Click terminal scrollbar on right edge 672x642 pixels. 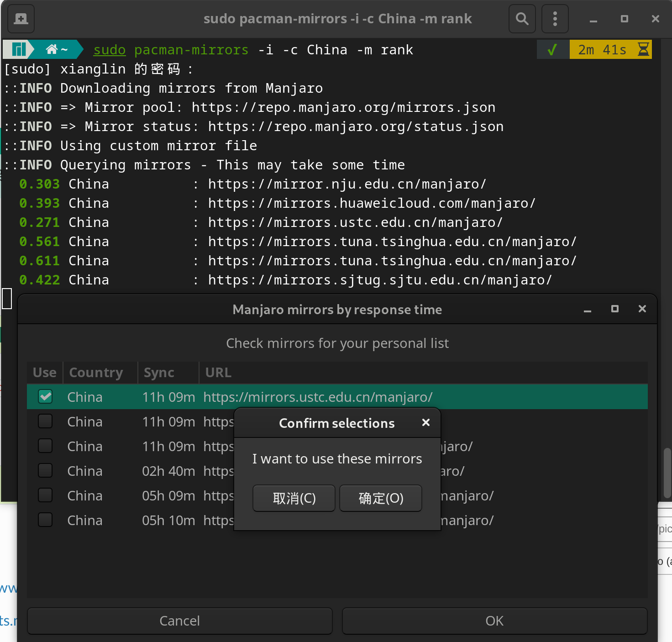(x=667, y=472)
